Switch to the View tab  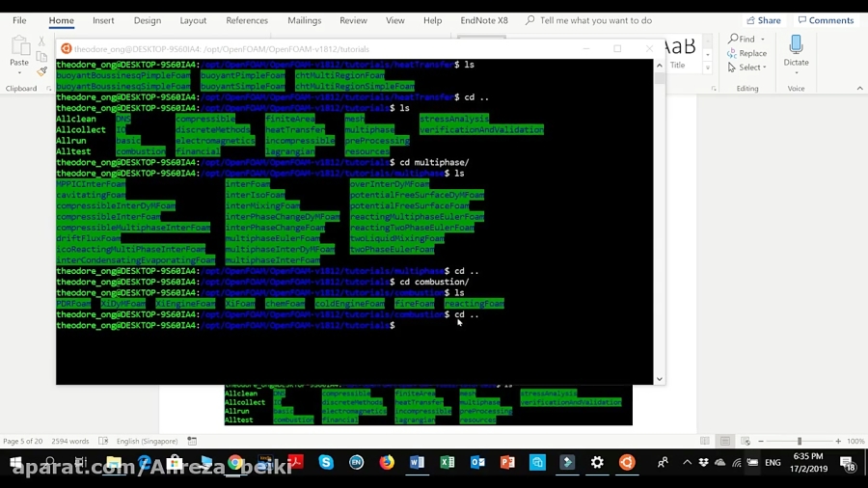tap(395, 20)
